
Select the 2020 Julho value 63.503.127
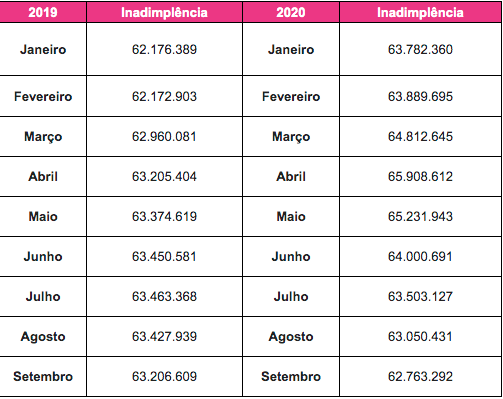pos(420,296)
